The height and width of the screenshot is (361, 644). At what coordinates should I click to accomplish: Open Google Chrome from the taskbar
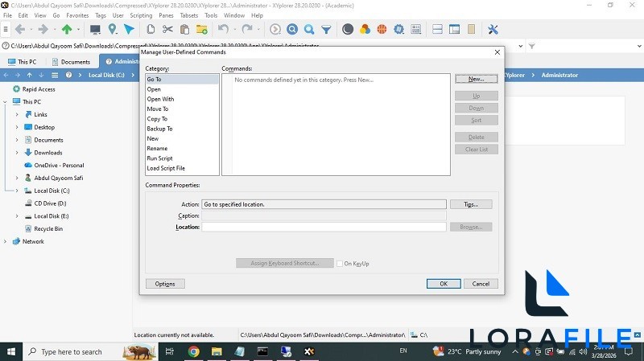pos(193,351)
